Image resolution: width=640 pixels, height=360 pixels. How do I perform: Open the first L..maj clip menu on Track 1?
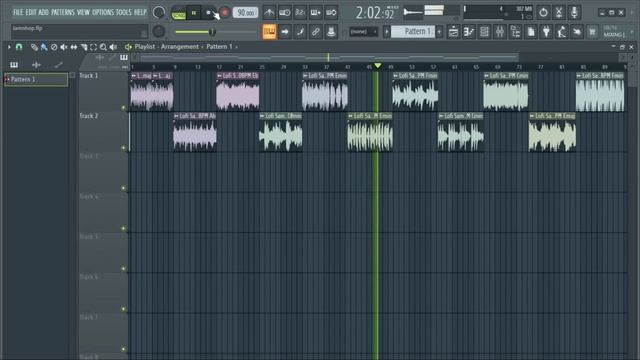pyautogui.click(x=134, y=76)
